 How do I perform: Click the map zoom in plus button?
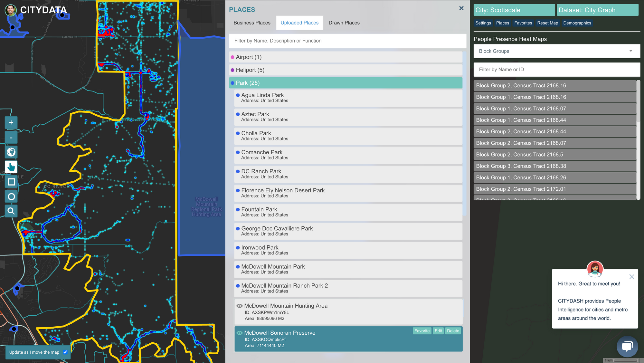[11, 122]
